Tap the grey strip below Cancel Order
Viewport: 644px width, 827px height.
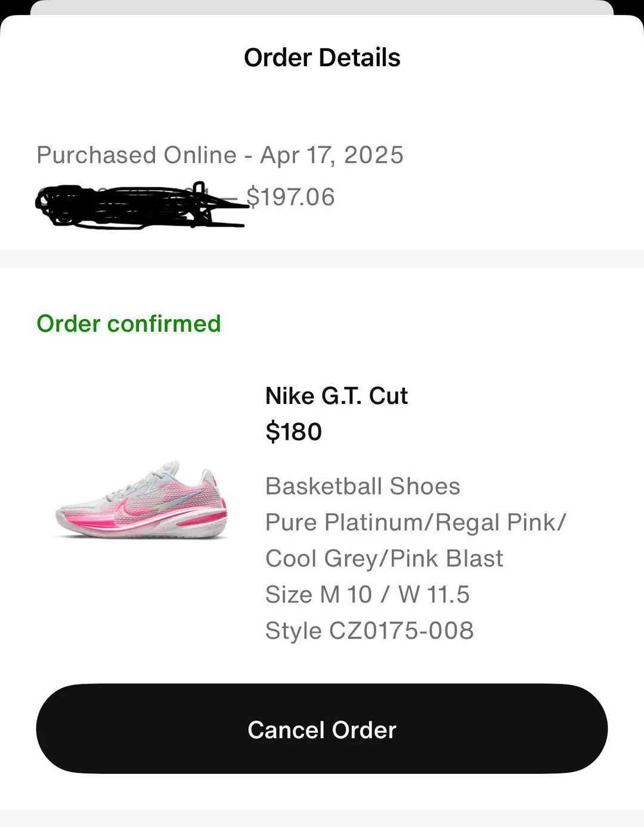click(x=322, y=818)
